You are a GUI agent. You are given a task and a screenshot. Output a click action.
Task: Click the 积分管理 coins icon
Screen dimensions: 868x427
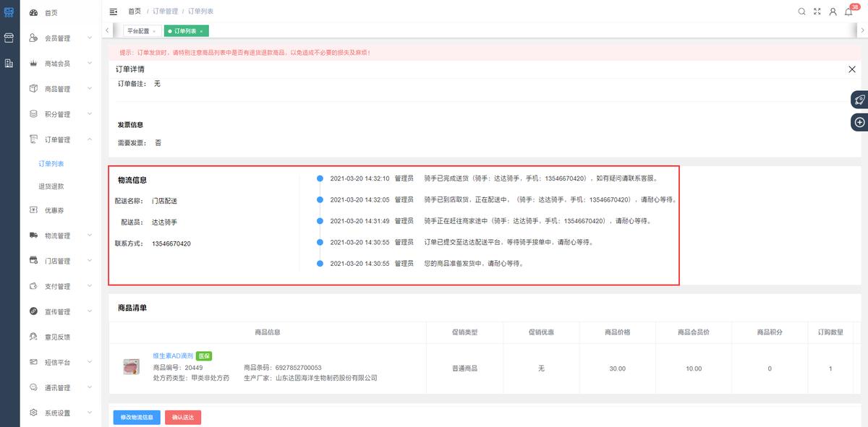click(33, 114)
